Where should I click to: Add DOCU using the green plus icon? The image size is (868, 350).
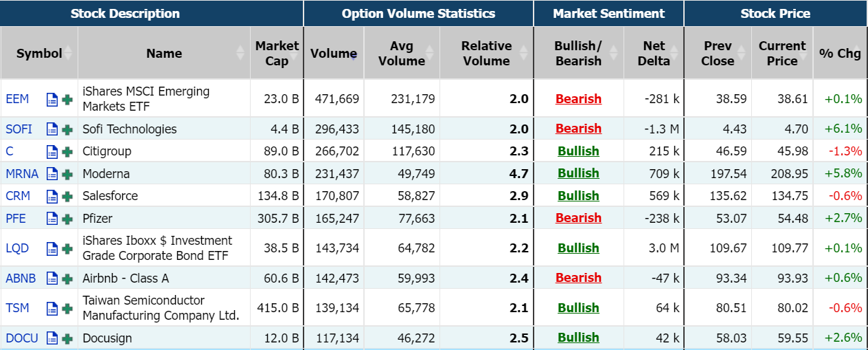click(67, 338)
